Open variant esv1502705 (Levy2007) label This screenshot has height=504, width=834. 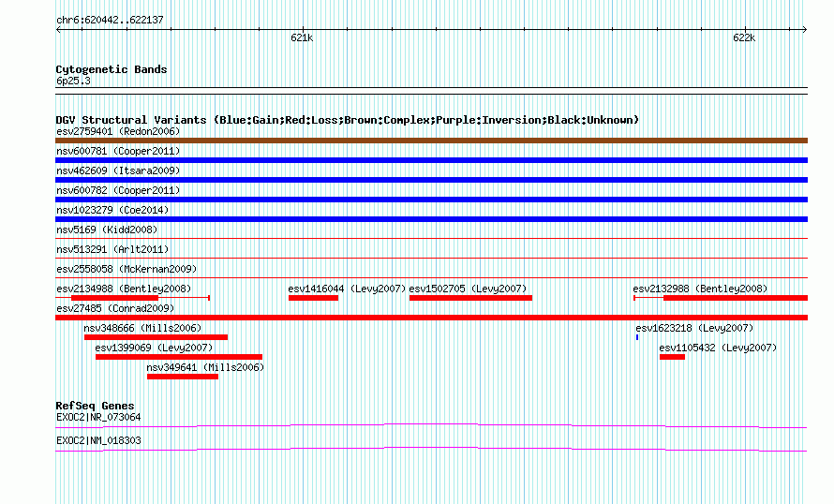(468, 289)
